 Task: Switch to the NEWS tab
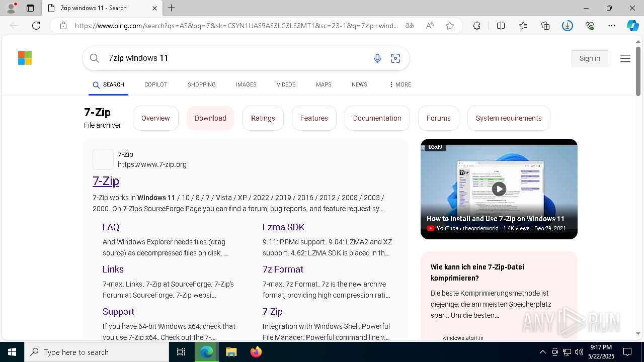pyautogui.click(x=359, y=84)
